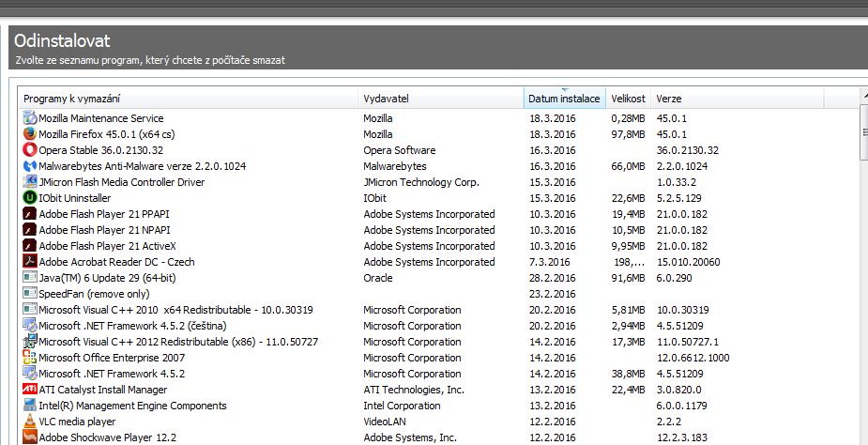Sort by the Datum instalace column header
The width and height of the screenshot is (868, 445).
pyautogui.click(x=563, y=99)
